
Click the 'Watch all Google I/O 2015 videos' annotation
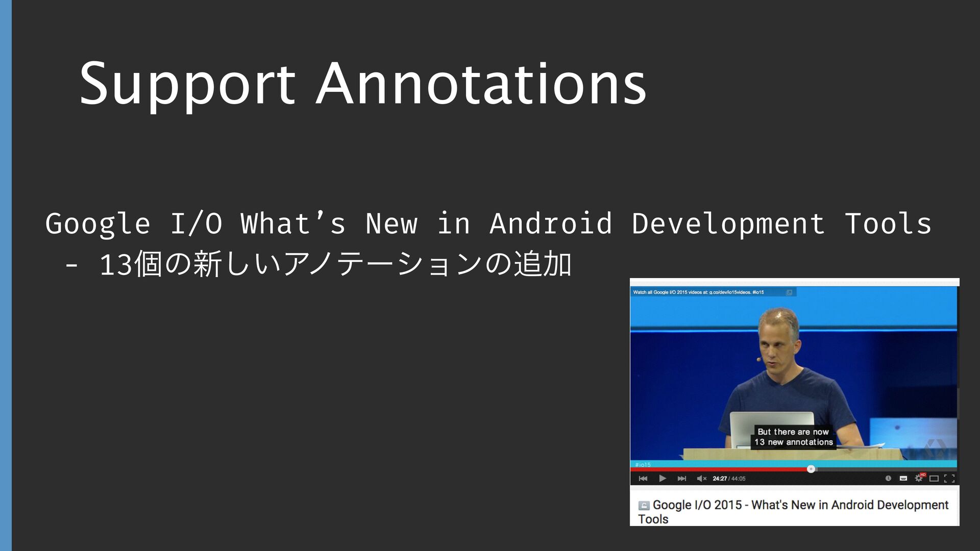[x=698, y=292]
